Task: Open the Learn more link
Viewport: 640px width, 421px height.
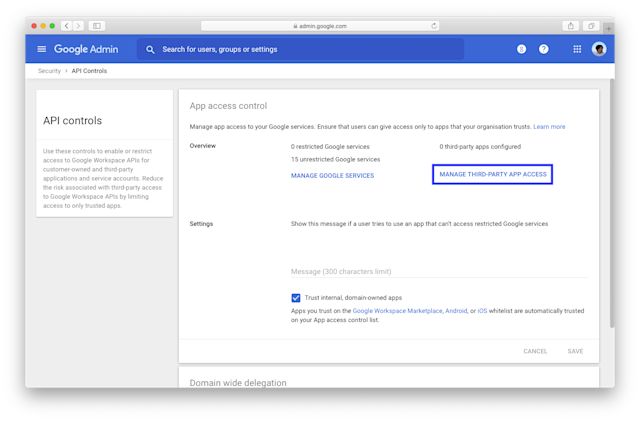Action: (x=549, y=127)
